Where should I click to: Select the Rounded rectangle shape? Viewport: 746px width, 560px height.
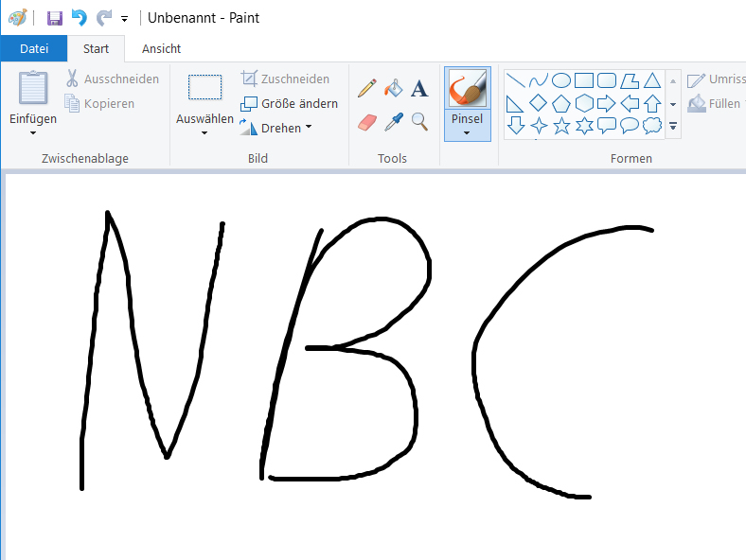607,80
